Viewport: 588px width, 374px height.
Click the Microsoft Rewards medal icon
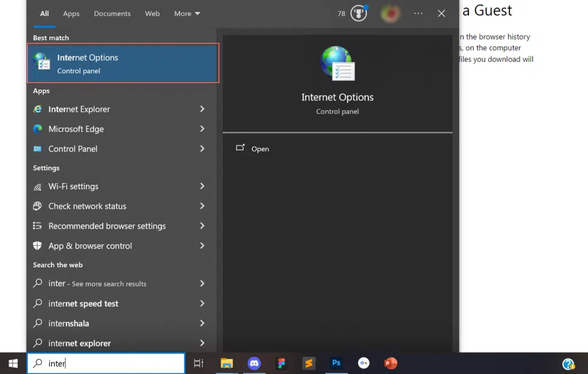tap(359, 13)
